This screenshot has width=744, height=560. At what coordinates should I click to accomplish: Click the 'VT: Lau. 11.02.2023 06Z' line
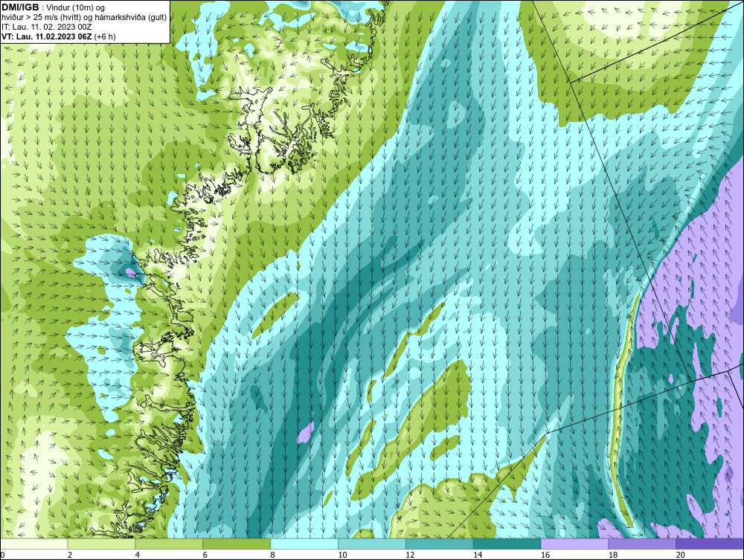tap(46, 36)
